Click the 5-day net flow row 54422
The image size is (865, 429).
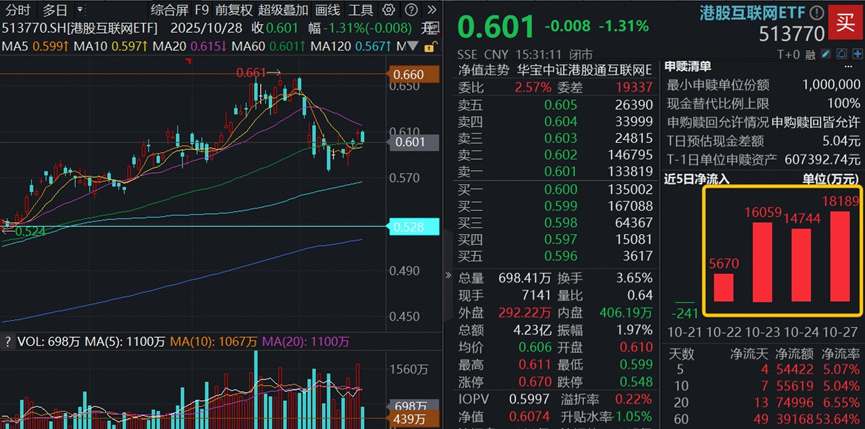point(763,369)
